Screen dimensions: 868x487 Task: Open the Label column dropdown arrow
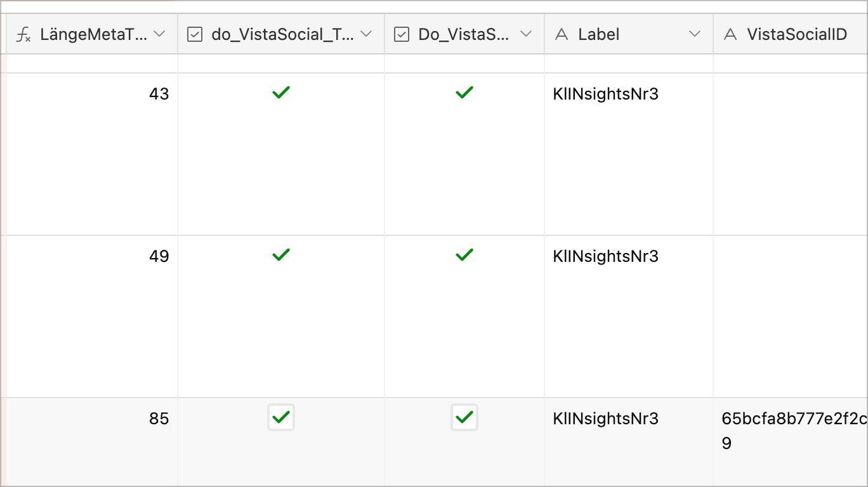pos(695,34)
